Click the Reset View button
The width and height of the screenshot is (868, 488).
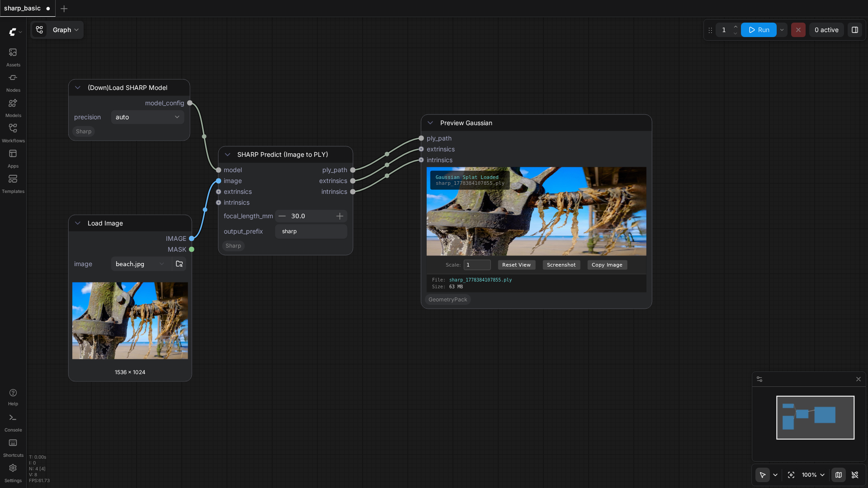pos(516,265)
